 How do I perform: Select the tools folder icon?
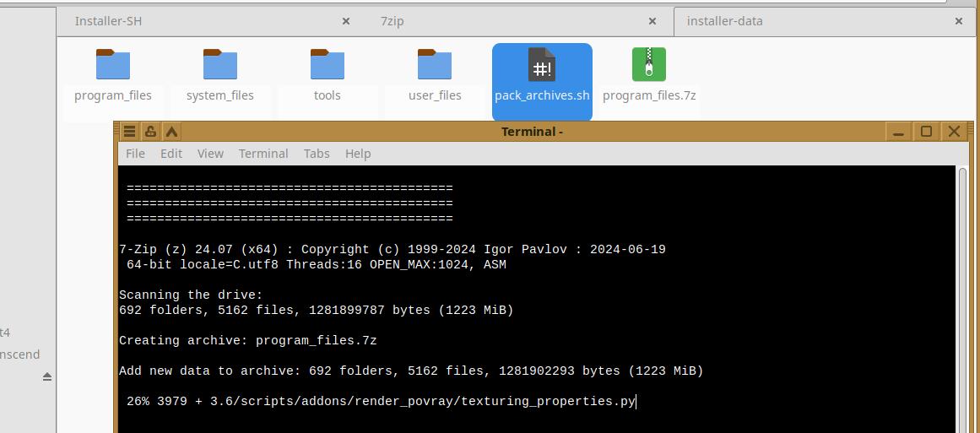pos(328,64)
